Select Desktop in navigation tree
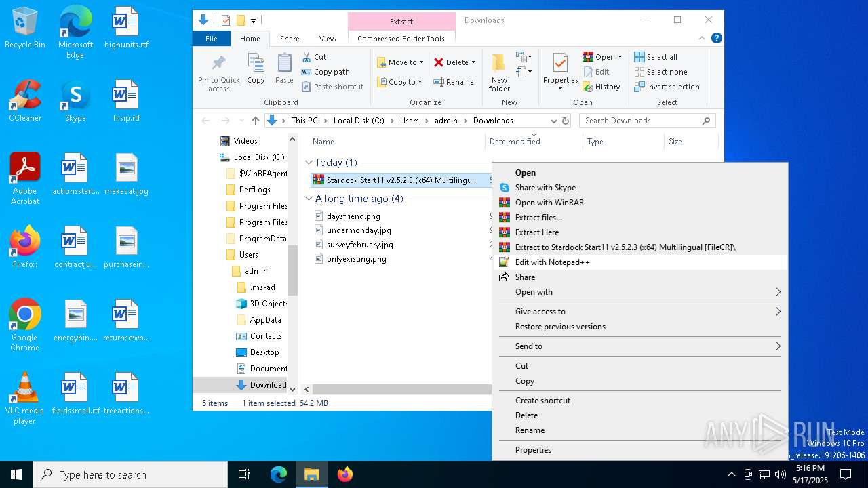This screenshot has height=488, width=868. 264,352
